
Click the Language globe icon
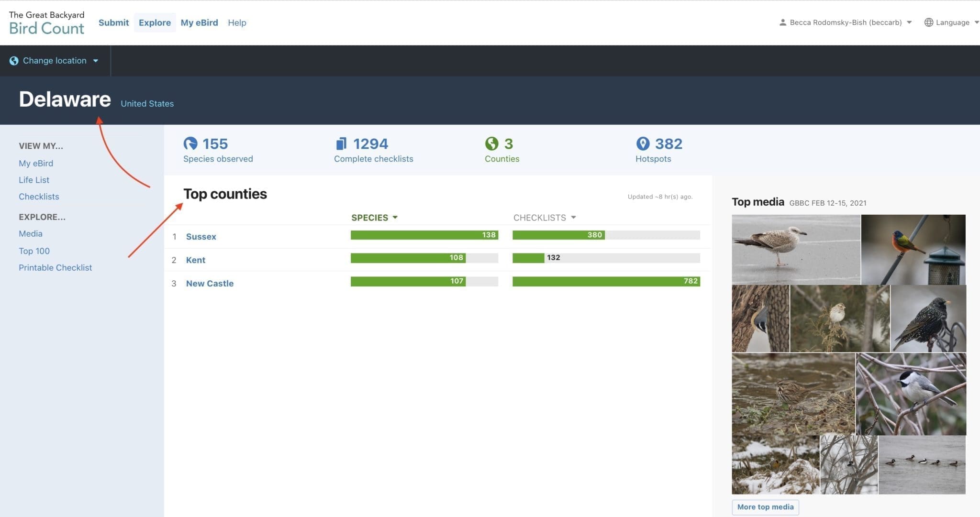pos(928,22)
